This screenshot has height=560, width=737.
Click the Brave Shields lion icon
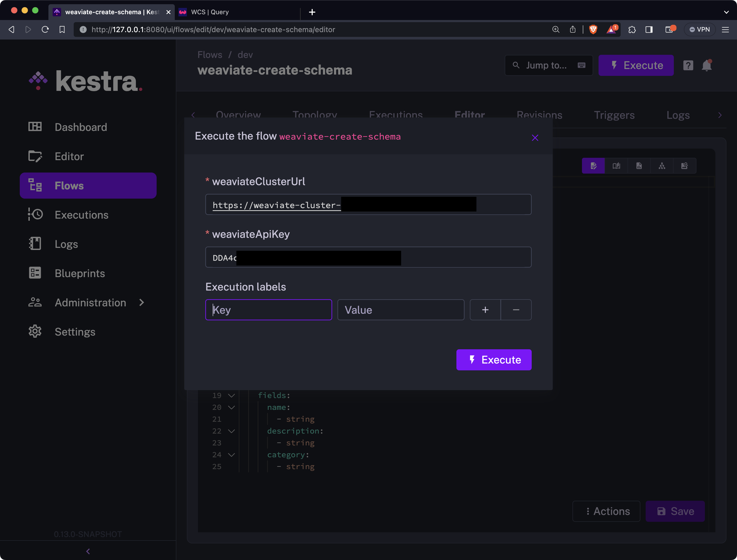[x=593, y=30]
